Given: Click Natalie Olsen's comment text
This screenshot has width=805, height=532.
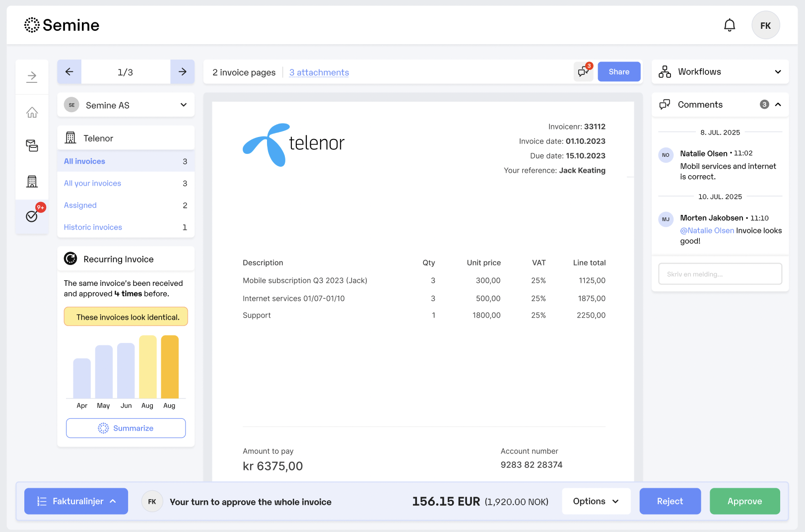Looking at the screenshot, I should (x=728, y=171).
